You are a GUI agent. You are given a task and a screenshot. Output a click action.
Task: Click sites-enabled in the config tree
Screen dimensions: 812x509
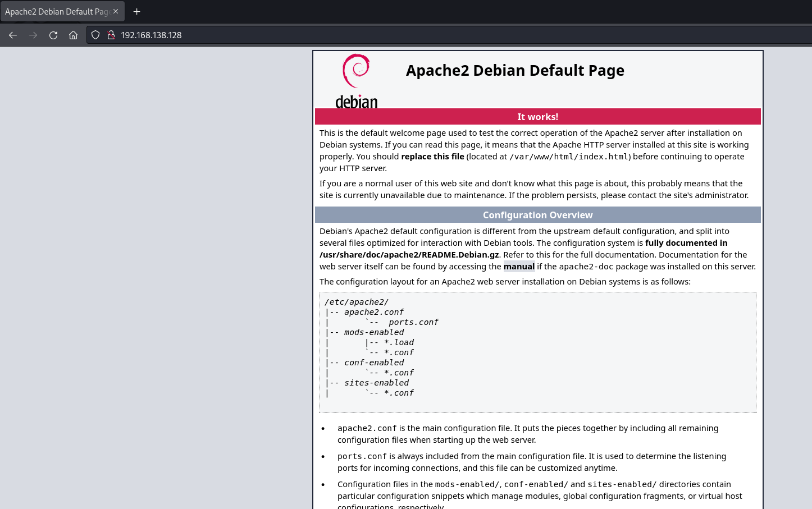click(x=376, y=383)
